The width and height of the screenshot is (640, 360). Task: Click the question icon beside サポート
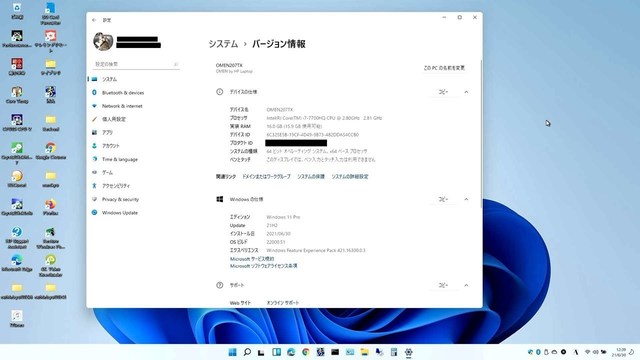click(220, 285)
